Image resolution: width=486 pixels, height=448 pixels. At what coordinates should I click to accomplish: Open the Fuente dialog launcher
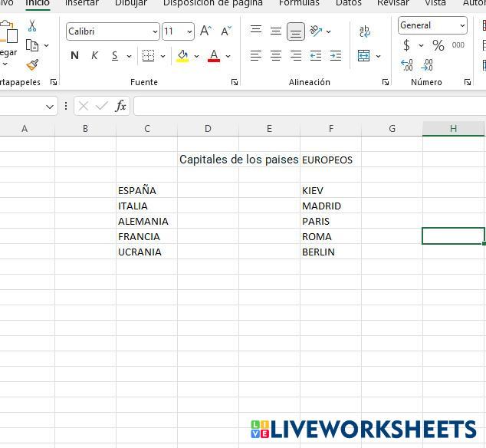(235, 82)
